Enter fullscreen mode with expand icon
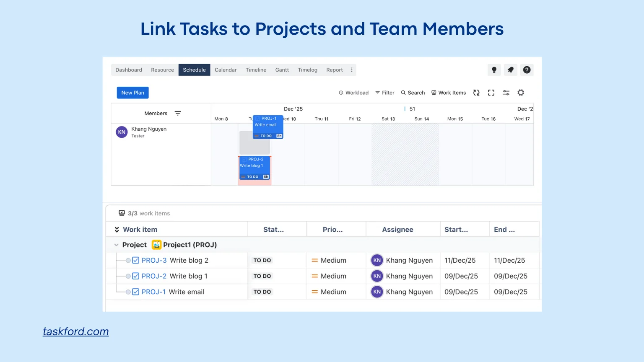Image resolution: width=644 pixels, height=362 pixels. pos(491,93)
